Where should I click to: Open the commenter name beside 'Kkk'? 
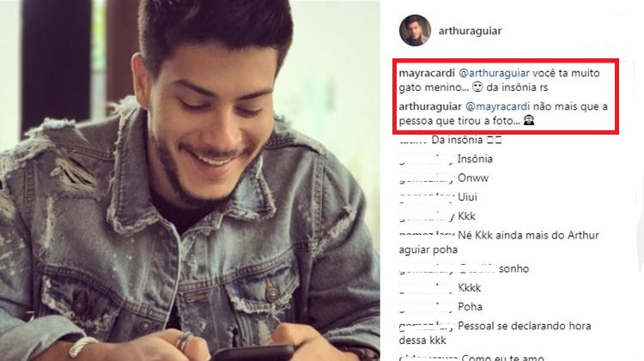tap(427, 216)
